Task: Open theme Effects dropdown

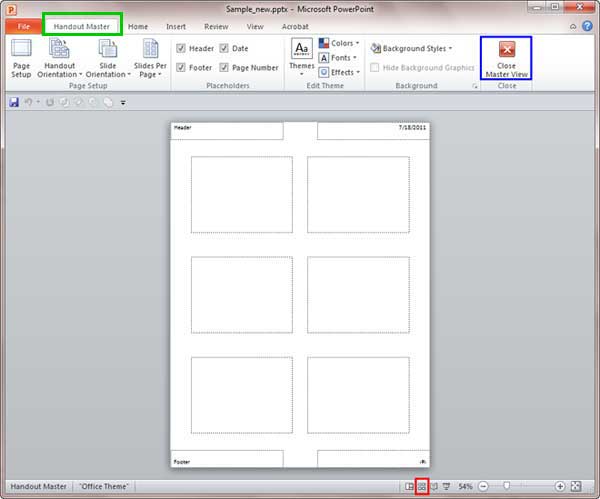Action: (339, 72)
